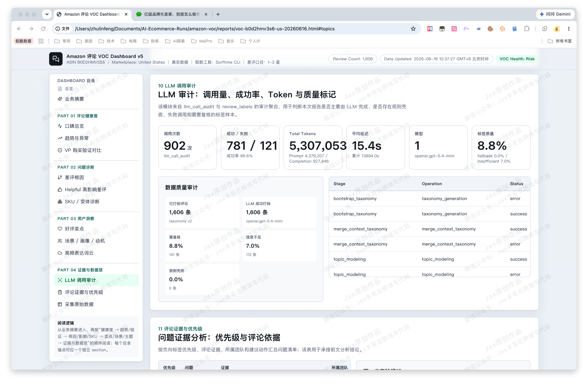Open 差评根因 in the sidebar
Image resolution: width=588 pixels, height=385 pixels.
(96, 178)
